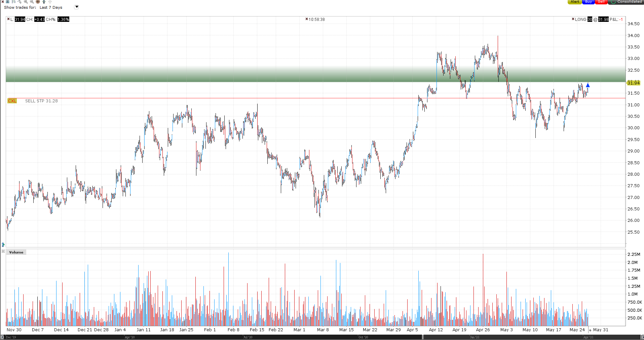Screen dimensions: 644x340
Task: Remove the 10:58:38 time label
Action: coord(307,19)
